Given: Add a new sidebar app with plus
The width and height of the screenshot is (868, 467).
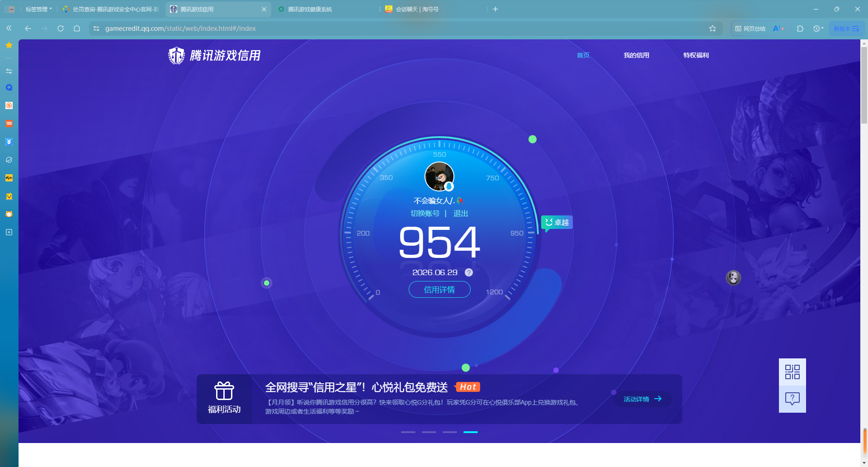Looking at the screenshot, I should pos(9,232).
